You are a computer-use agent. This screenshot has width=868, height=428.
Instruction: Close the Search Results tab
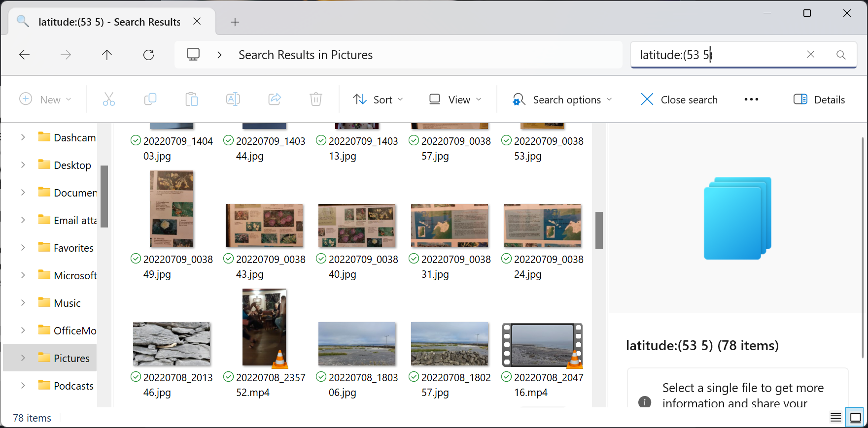pyautogui.click(x=197, y=21)
